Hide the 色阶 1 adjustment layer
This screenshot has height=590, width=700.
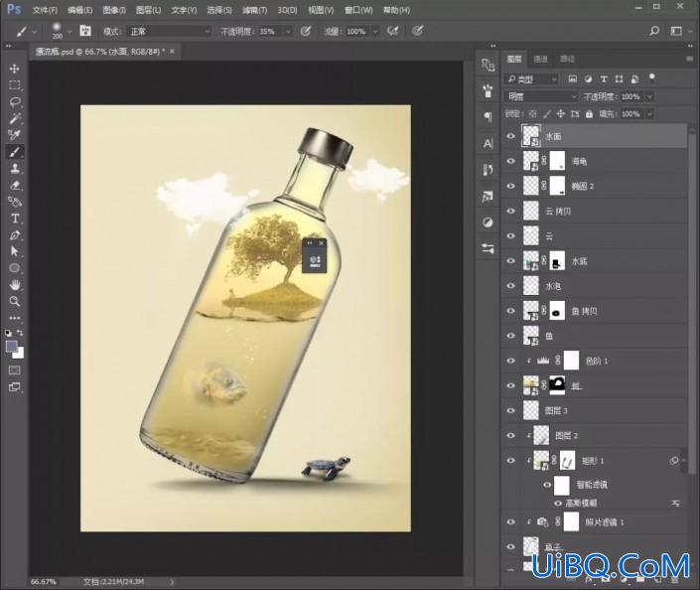[x=510, y=361]
